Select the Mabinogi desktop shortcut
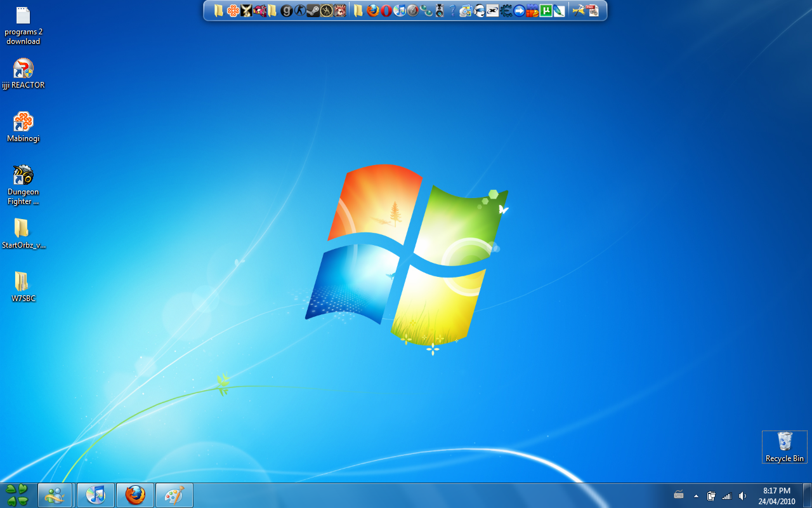Screen dimensions: 812x508 [x=23, y=127]
